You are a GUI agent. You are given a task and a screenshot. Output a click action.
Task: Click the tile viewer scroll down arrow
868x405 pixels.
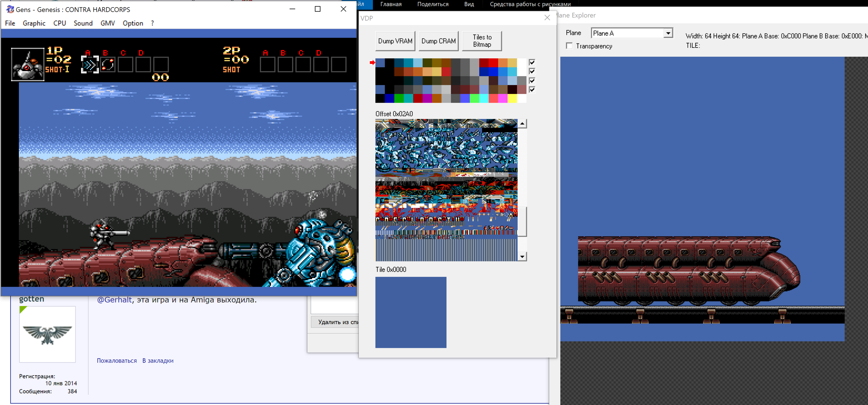(x=522, y=257)
